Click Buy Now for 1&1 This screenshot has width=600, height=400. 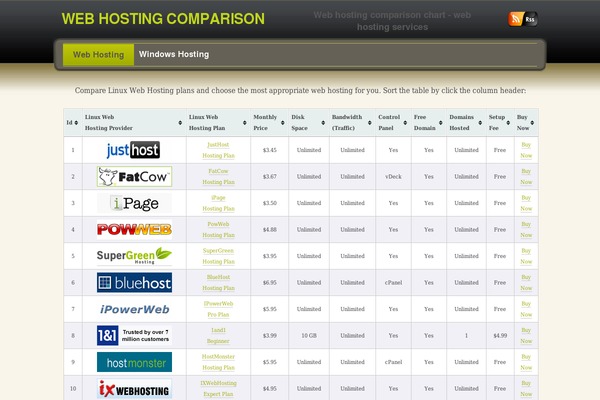tap(526, 335)
